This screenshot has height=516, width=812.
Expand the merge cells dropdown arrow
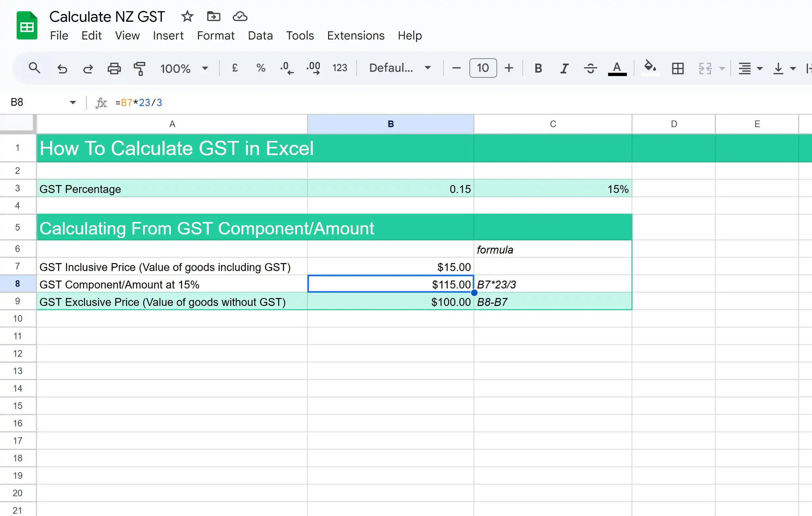722,68
